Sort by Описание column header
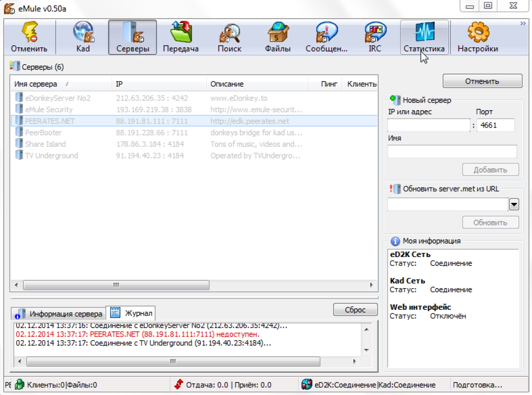This screenshot has width=532, height=395. (257, 84)
